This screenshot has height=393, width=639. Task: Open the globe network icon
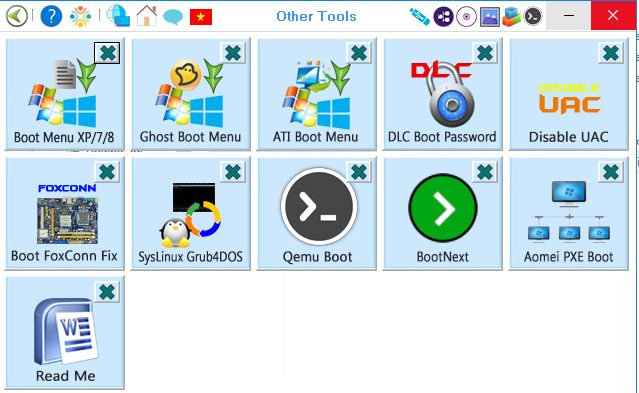coord(118,15)
